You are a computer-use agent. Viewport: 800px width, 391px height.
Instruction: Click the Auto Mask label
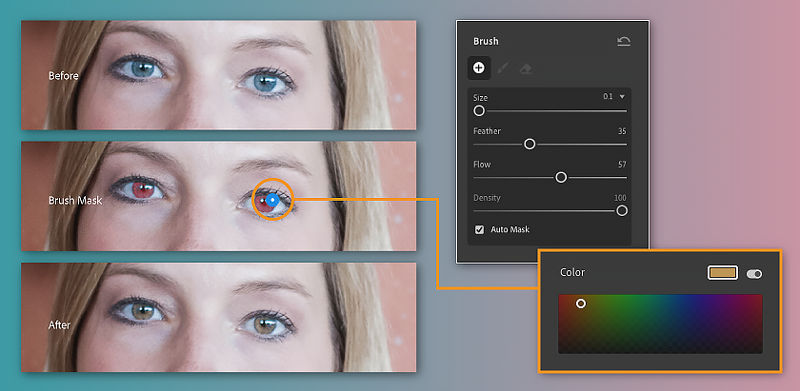(510, 230)
